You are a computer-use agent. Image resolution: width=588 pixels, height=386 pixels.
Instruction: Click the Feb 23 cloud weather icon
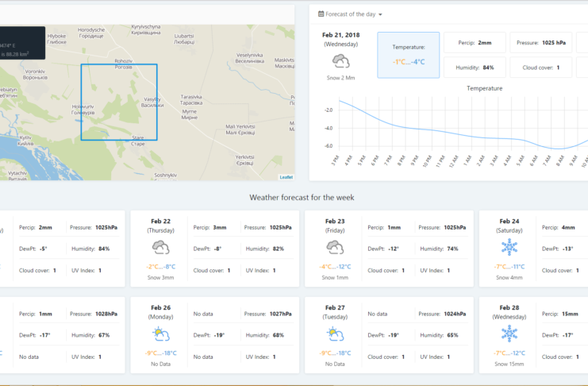click(x=335, y=248)
